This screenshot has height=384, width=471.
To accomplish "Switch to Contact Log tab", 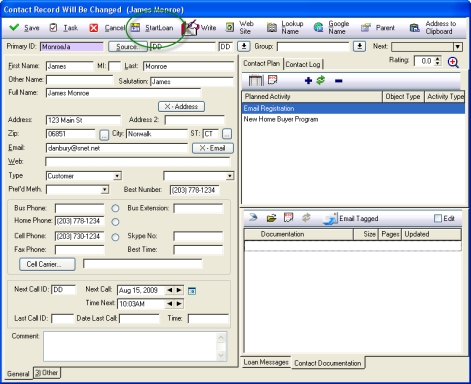I will 303,64.
